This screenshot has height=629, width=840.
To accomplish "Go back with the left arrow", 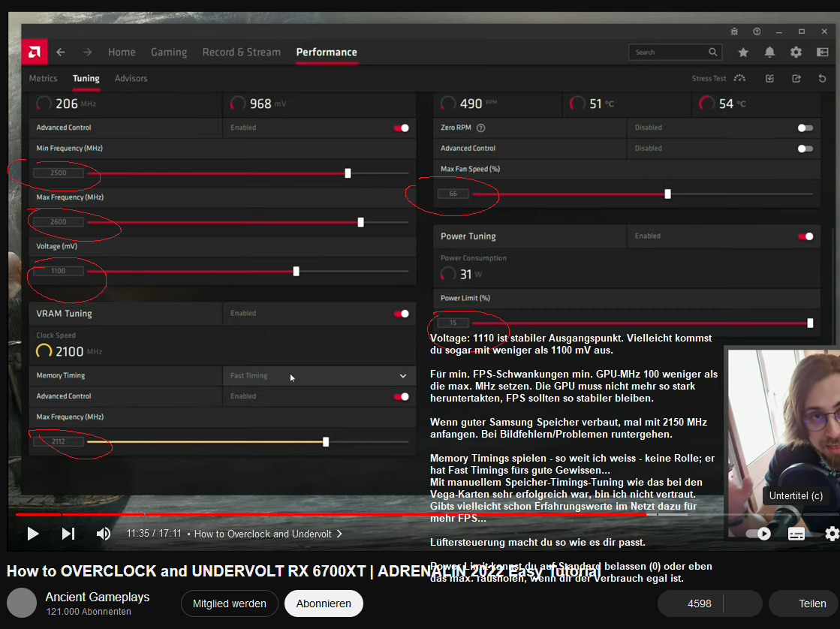I will click(x=61, y=52).
